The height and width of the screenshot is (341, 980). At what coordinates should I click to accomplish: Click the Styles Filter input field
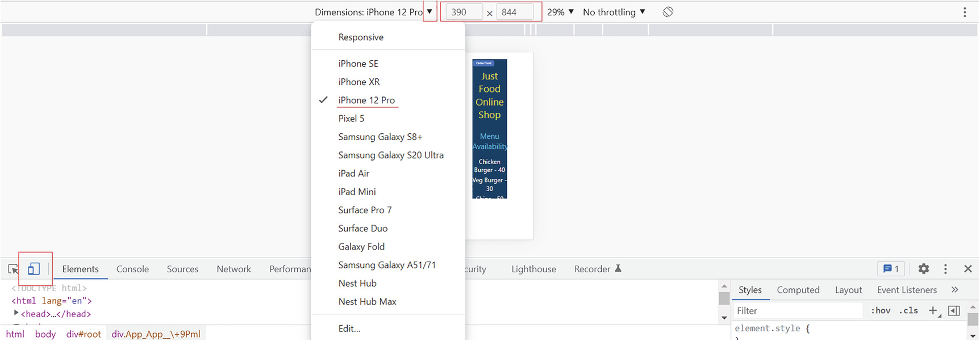(798, 310)
